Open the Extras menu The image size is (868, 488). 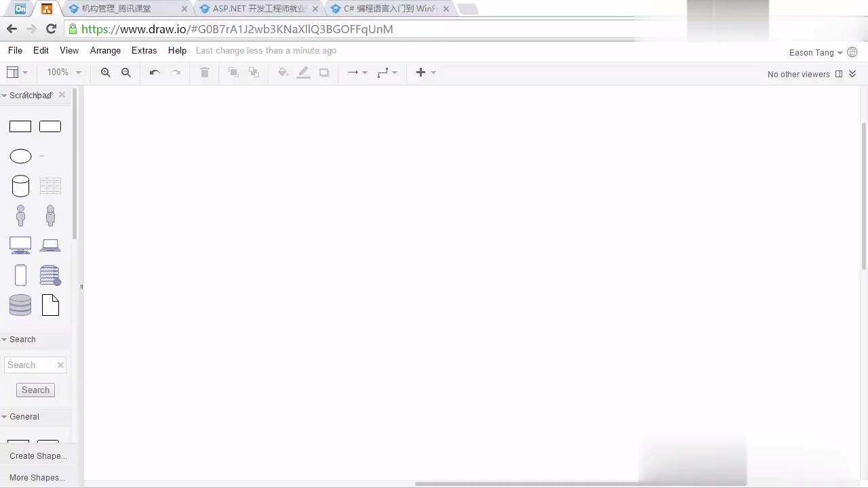[144, 50]
